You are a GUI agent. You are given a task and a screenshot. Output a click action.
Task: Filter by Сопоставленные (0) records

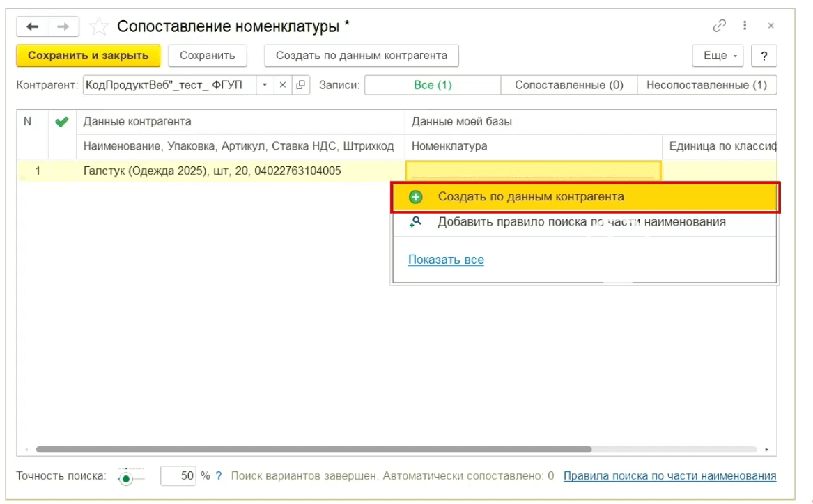(568, 85)
